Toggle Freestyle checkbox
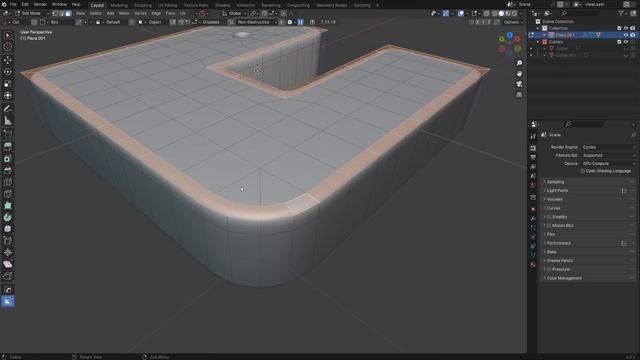 (x=549, y=269)
